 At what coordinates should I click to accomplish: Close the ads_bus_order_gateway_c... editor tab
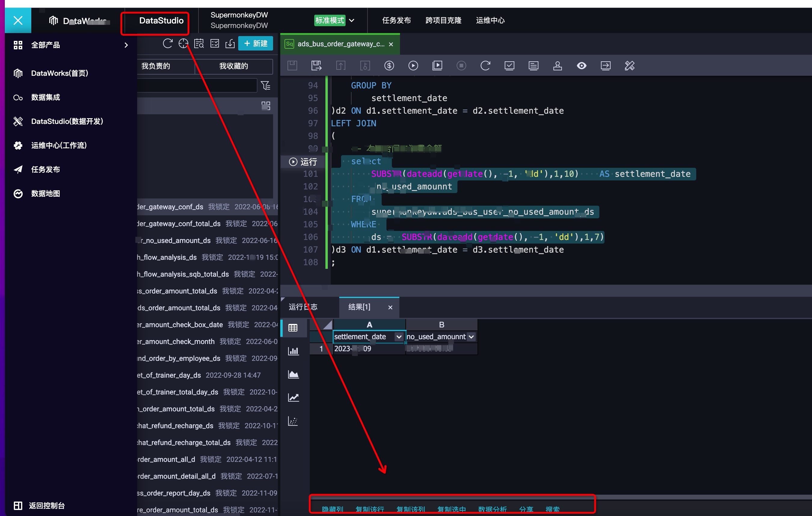391,44
